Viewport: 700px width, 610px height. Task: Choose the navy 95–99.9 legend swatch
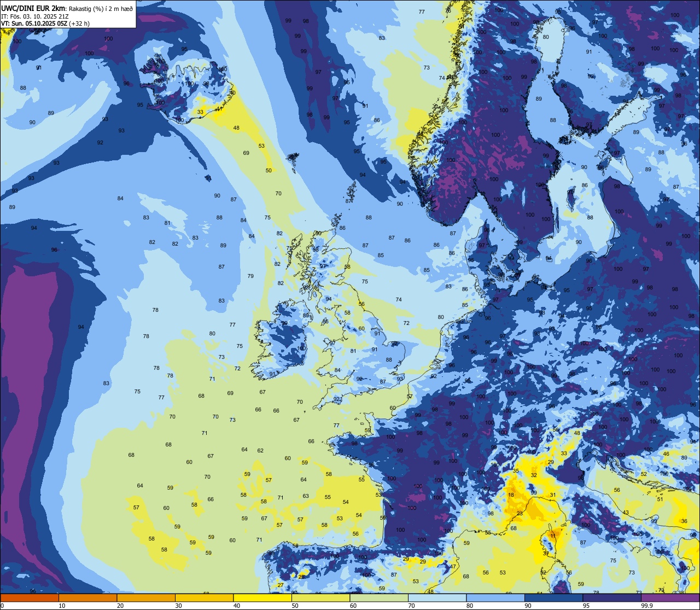click(612, 597)
